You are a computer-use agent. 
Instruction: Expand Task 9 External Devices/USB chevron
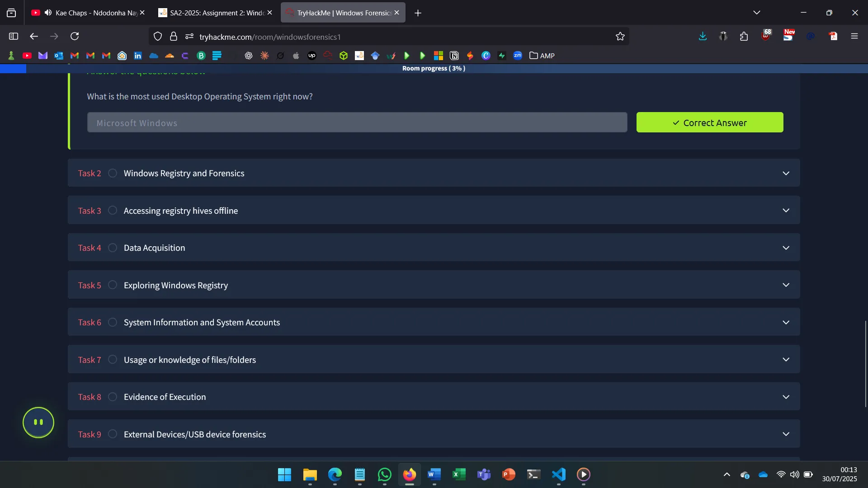coord(786,434)
